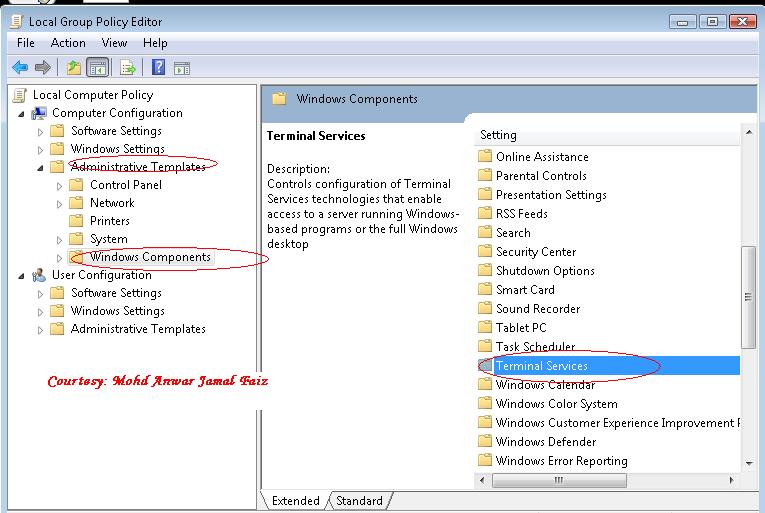
Task: Switch to the Standard tab
Action: click(x=359, y=501)
